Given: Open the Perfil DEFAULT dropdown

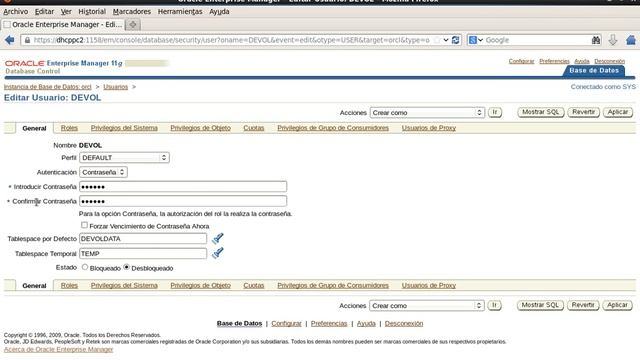Looking at the screenshot, I should coord(124,158).
